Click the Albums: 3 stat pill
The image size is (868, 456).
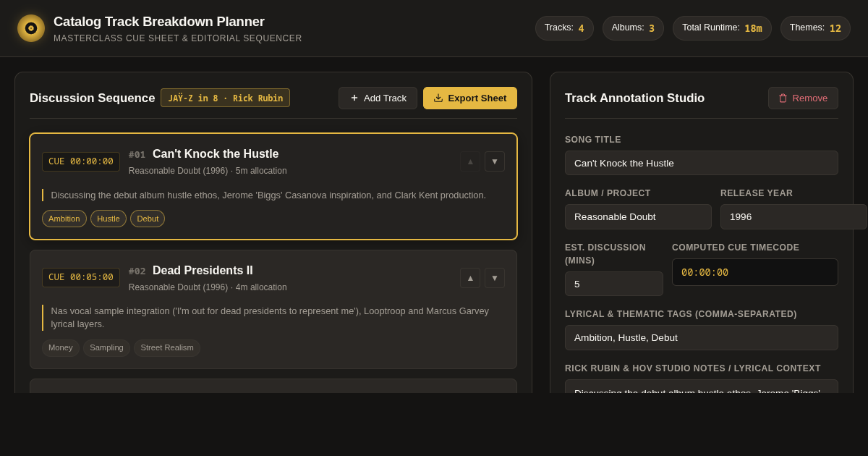coord(633,28)
